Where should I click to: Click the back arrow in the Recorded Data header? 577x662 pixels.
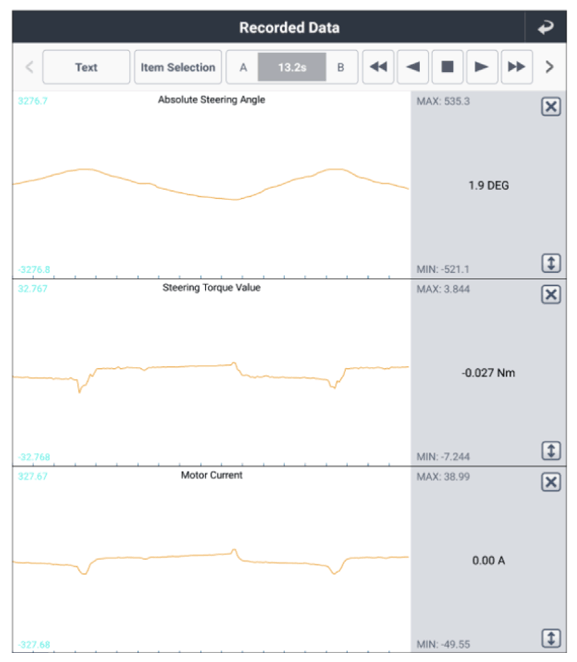545,27
